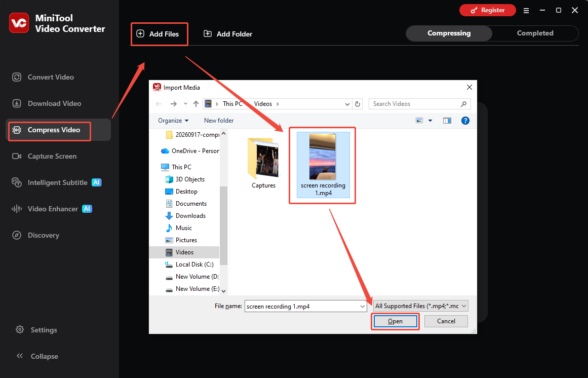Toggle the preview pane icon
Screen dimensions: 588x378
click(x=447, y=121)
